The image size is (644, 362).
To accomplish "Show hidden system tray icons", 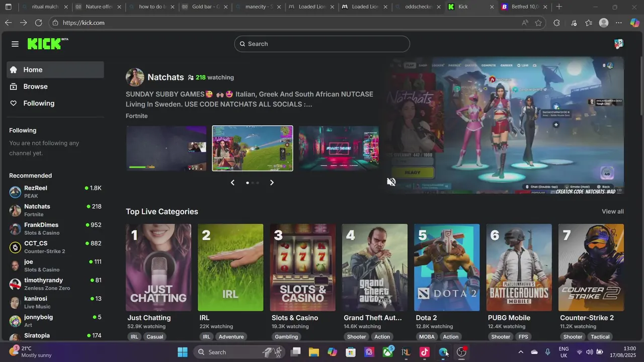I will pyautogui.click(x=521, y=352).
